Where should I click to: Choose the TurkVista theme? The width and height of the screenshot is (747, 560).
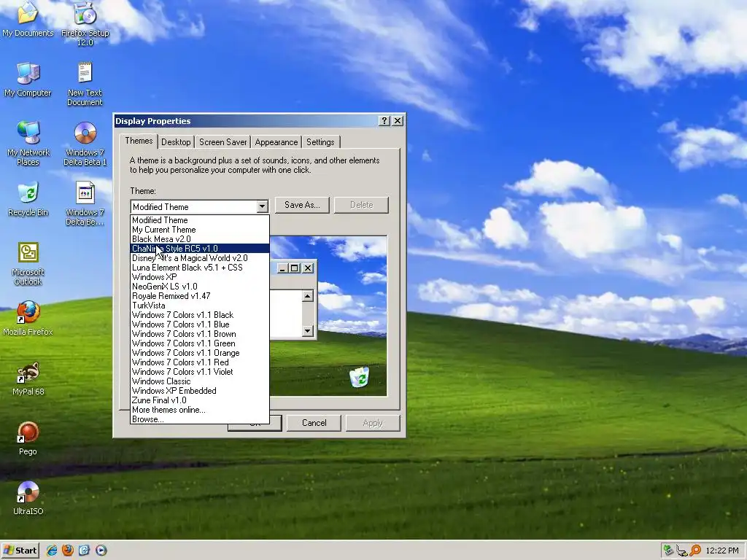200,306
